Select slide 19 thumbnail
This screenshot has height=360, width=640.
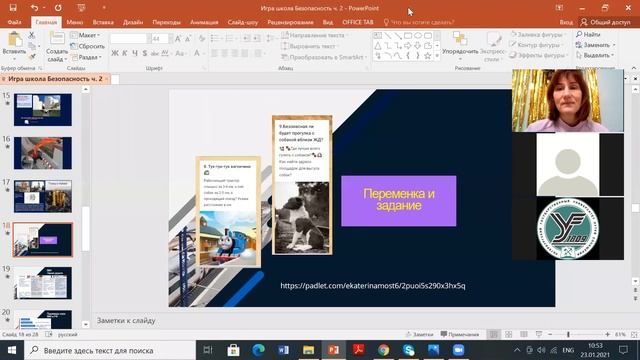43,283
